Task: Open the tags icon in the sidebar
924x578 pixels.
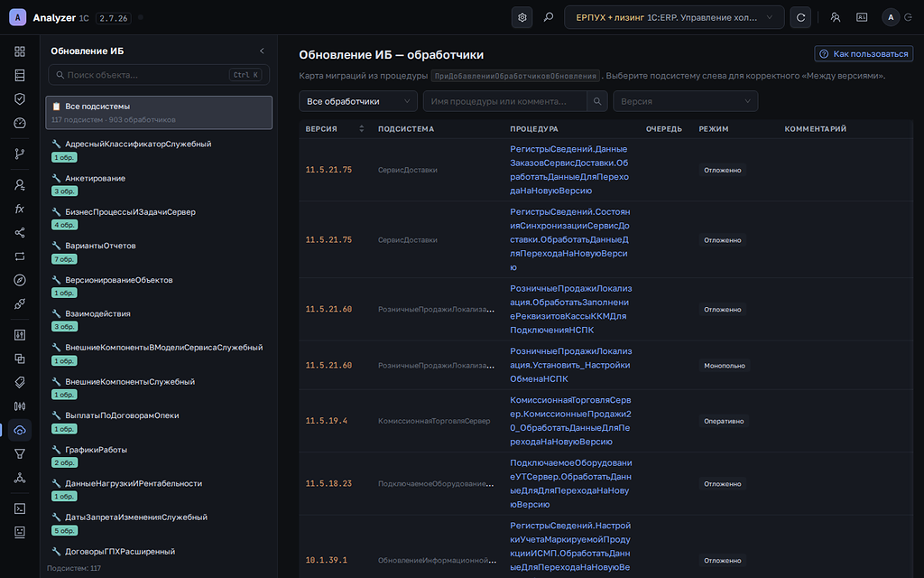Action: [20, 382]
